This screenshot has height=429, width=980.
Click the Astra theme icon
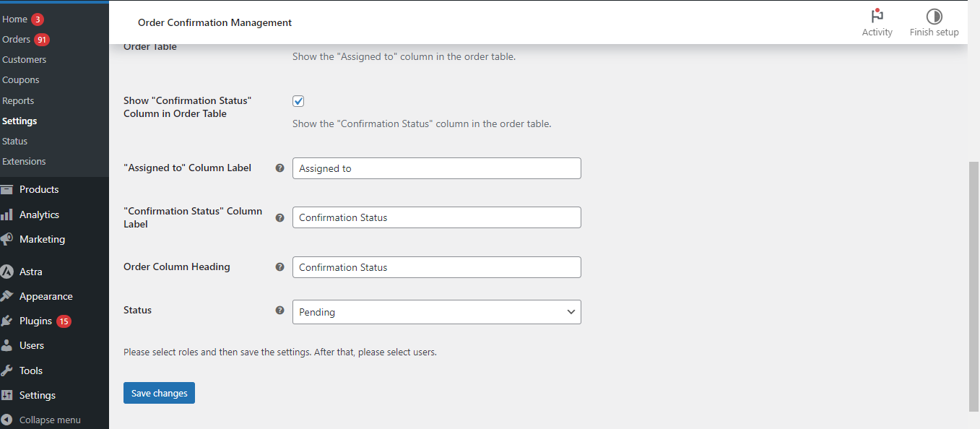(x=12, y=271)
